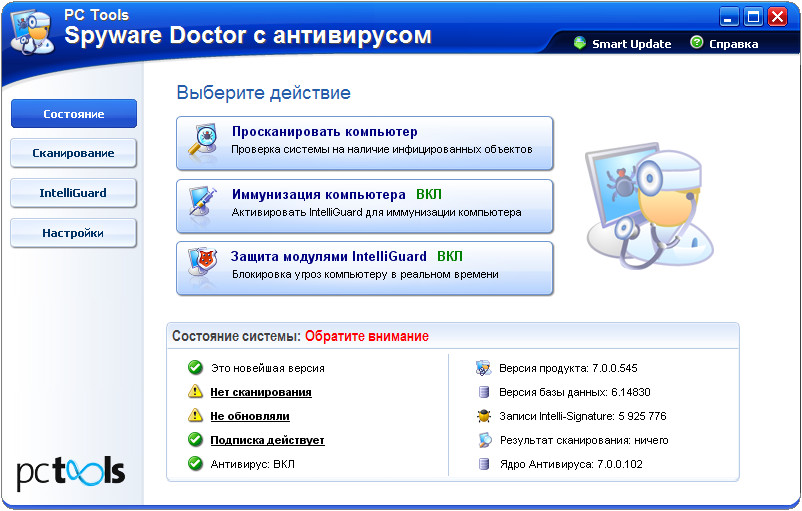Switch to the Сканирование section
Image resolution: width=802 pixels, height=511 pixels.
[x=74, y=153]
